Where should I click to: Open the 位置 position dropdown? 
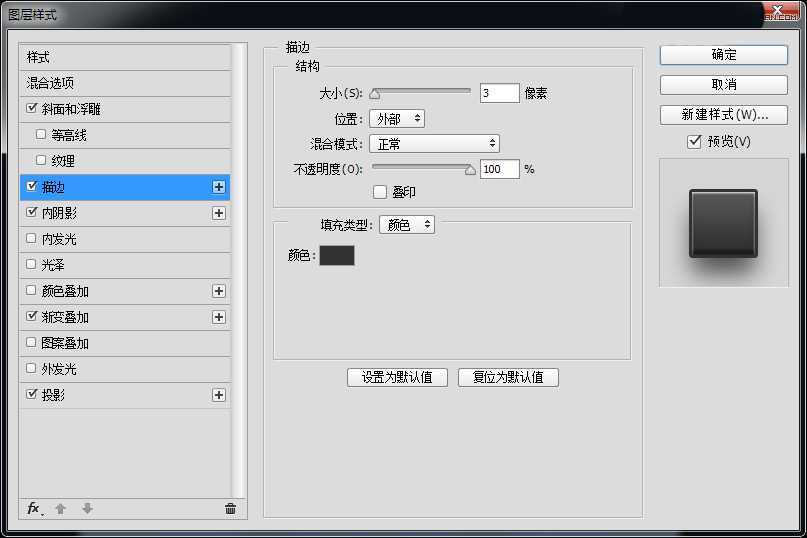(x=397, y=119)
